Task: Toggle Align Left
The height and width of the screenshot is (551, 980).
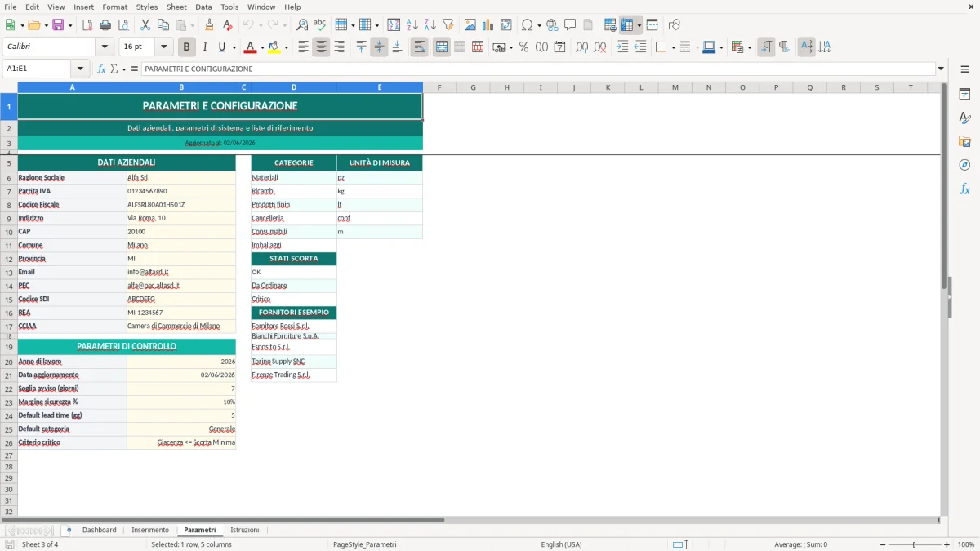Action: click(303, 47)
